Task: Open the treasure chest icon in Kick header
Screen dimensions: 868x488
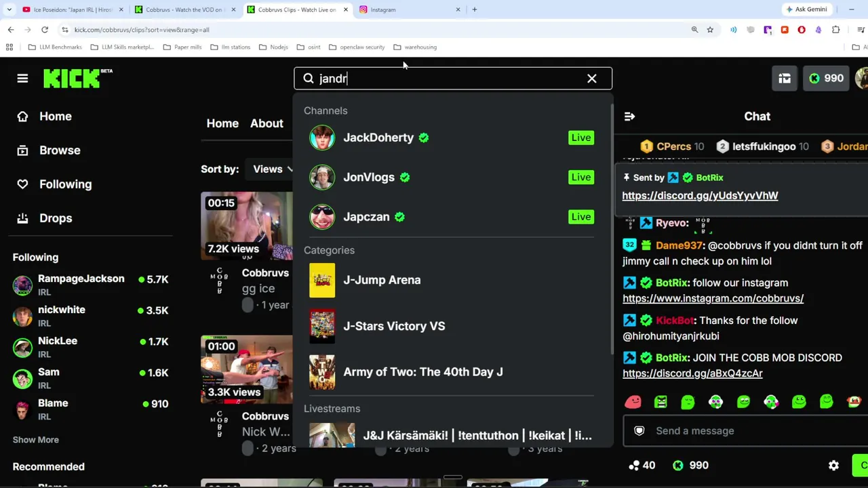Action: coord(785,79)
